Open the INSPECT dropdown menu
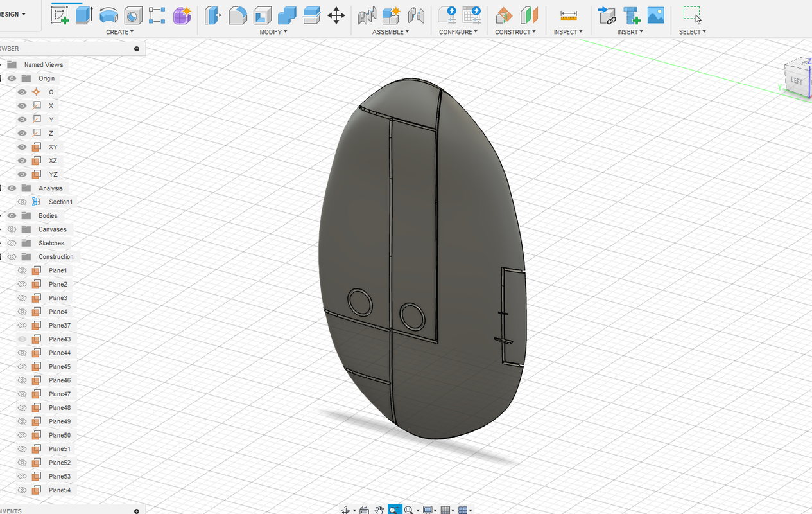The width and height of the screenshot is (812, 514). [x=568, y=31]
